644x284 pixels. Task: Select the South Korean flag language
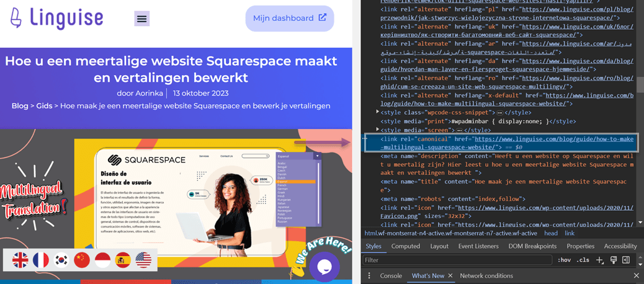tap(61, 260)
